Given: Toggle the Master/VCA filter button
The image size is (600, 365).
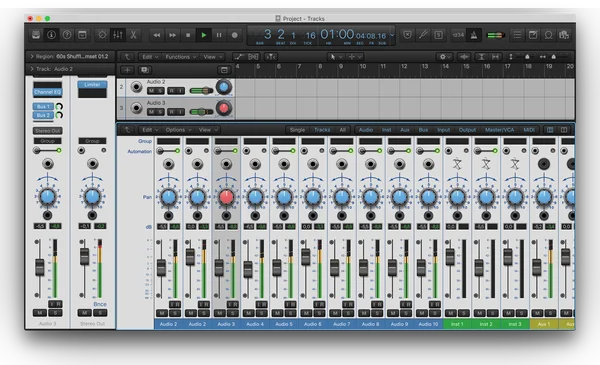Looking at the screenshot, I should (x=500, y=130).
